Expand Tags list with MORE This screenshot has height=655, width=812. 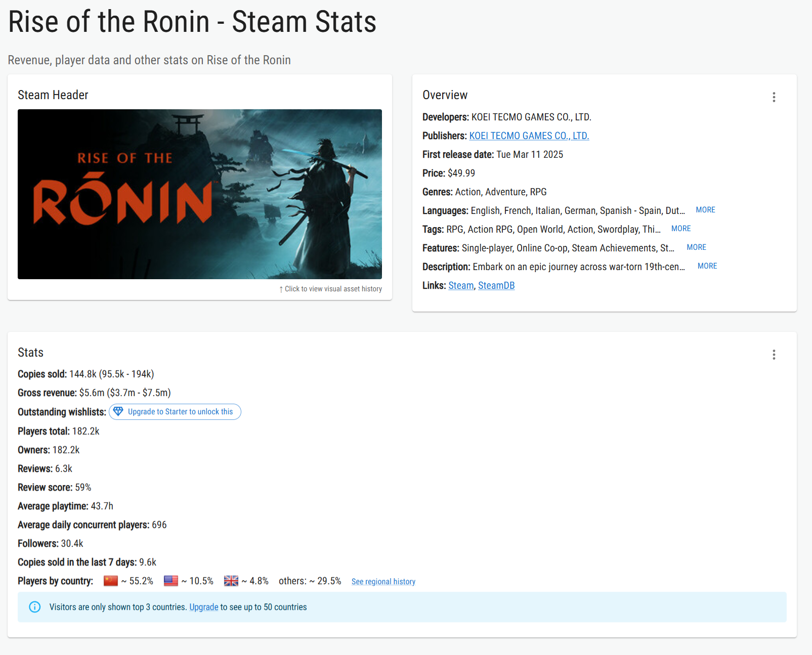click(681, 229)
